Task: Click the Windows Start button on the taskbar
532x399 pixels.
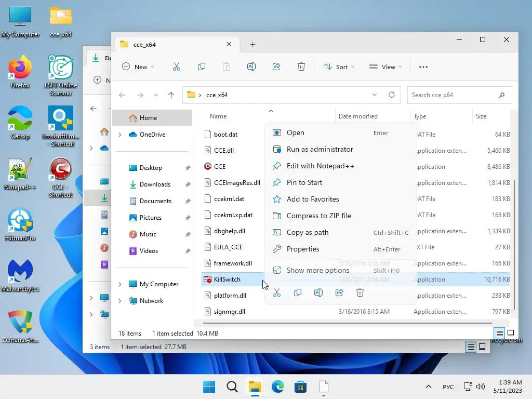Action: point(209,387)
